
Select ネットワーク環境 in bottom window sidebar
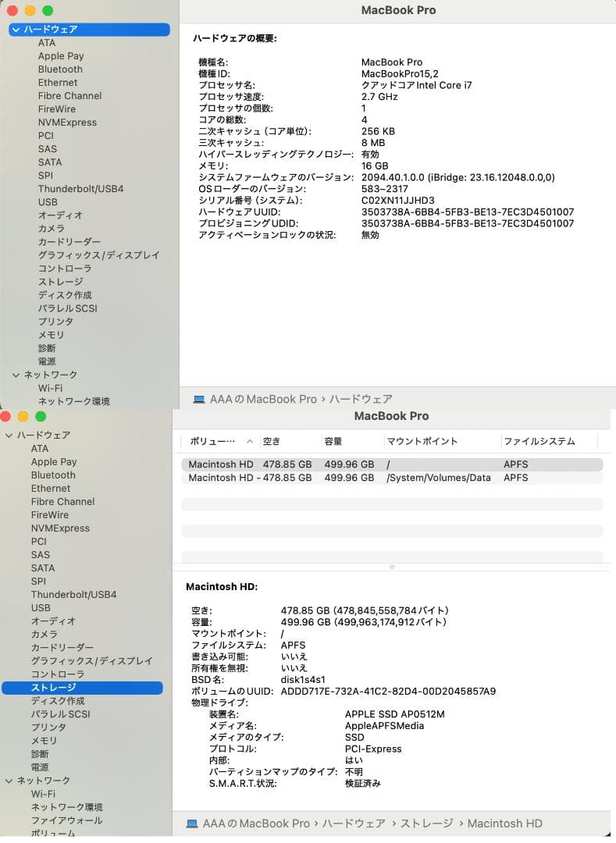point(66,807)
